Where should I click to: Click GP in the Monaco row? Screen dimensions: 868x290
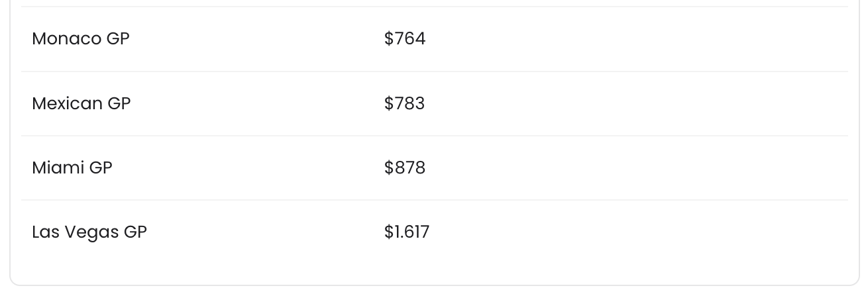coord(118,38)
